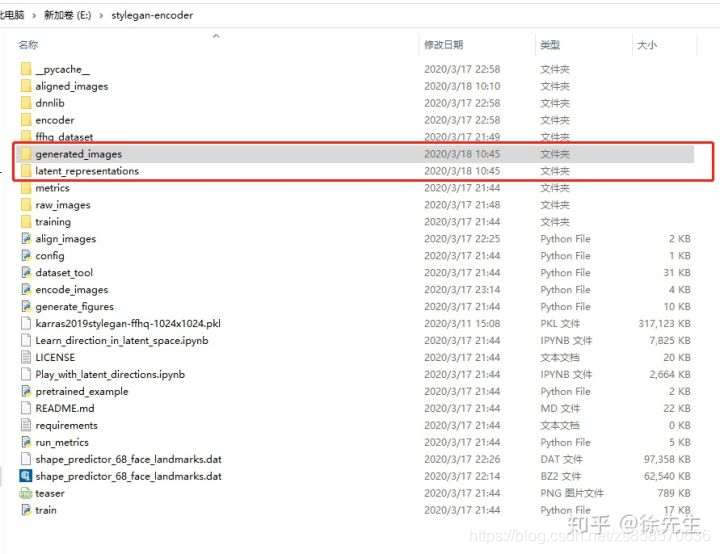The width and height of the screenshot is (720, 554).
Task: Click the date 2020/3/17 23:14
Action: [462, 290]
